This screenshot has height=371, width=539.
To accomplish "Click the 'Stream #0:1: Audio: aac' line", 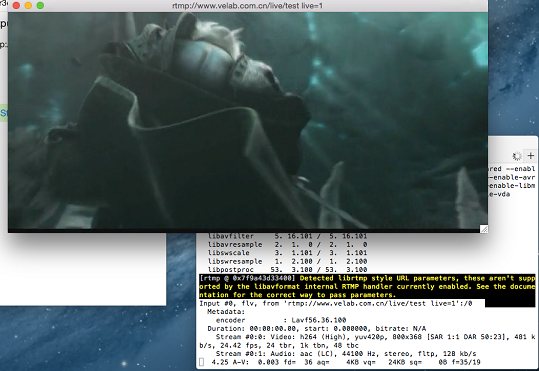I will pyautogui.click(x=346, y=353).
